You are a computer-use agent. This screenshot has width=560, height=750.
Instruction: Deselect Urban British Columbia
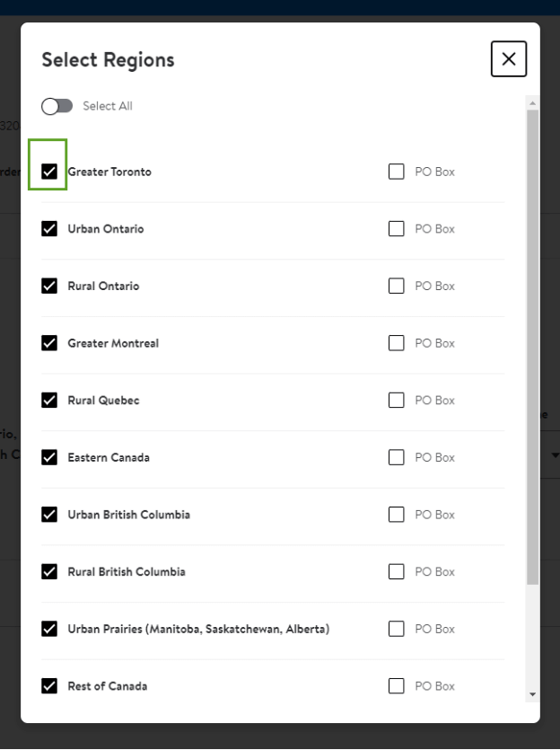[49, 514]
